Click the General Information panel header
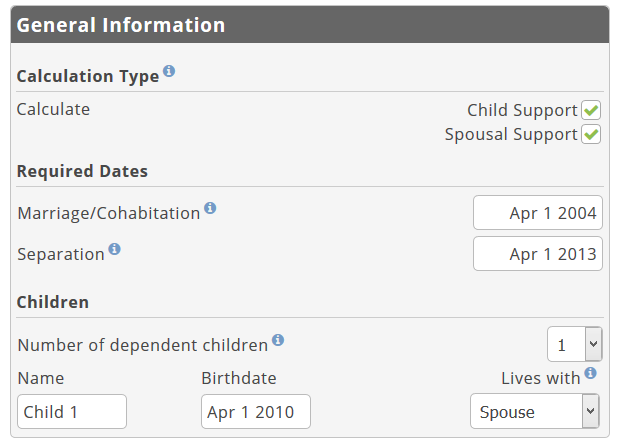The height and width of the screenshot is (446, 617). coord(310,25)
